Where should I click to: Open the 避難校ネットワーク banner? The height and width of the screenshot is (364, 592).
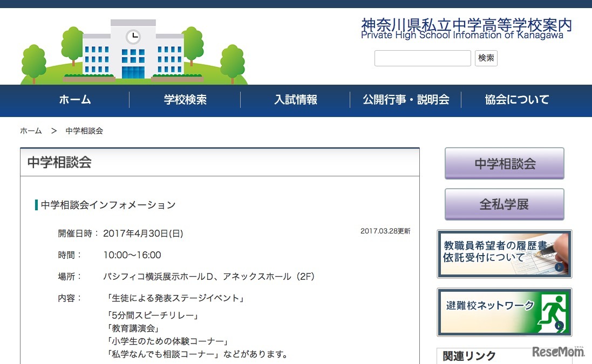click(504, 313)
